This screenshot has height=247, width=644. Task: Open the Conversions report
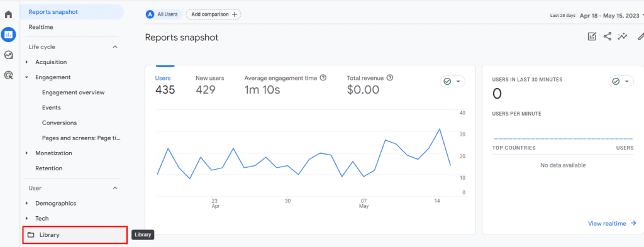[59, 123]
